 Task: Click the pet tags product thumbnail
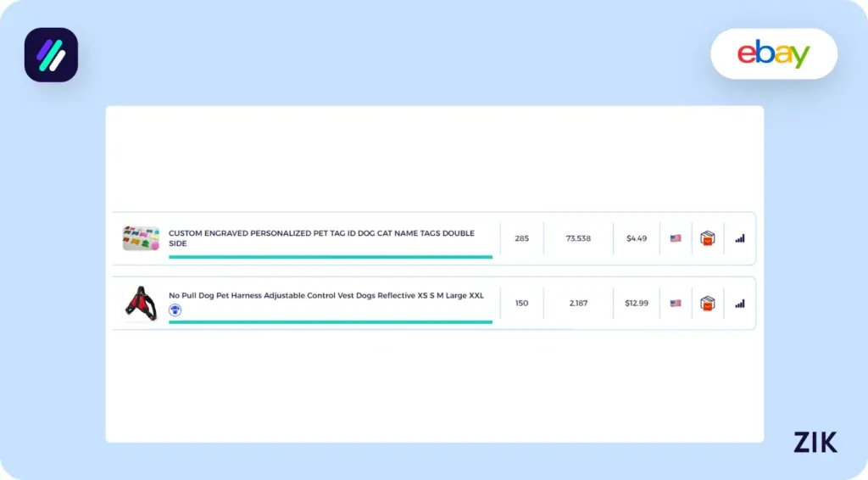(x=141, y=238)
